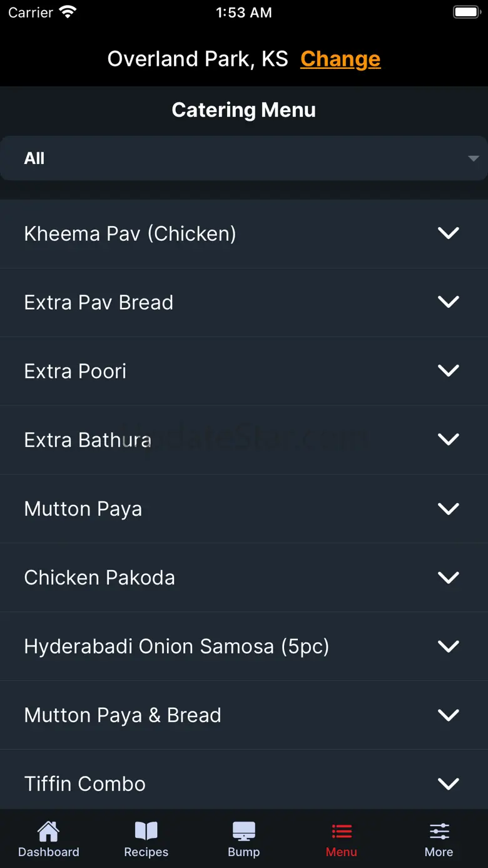488x868 pixels.
Task: Tap the Wi-Fi status icon
Action: 67,12
